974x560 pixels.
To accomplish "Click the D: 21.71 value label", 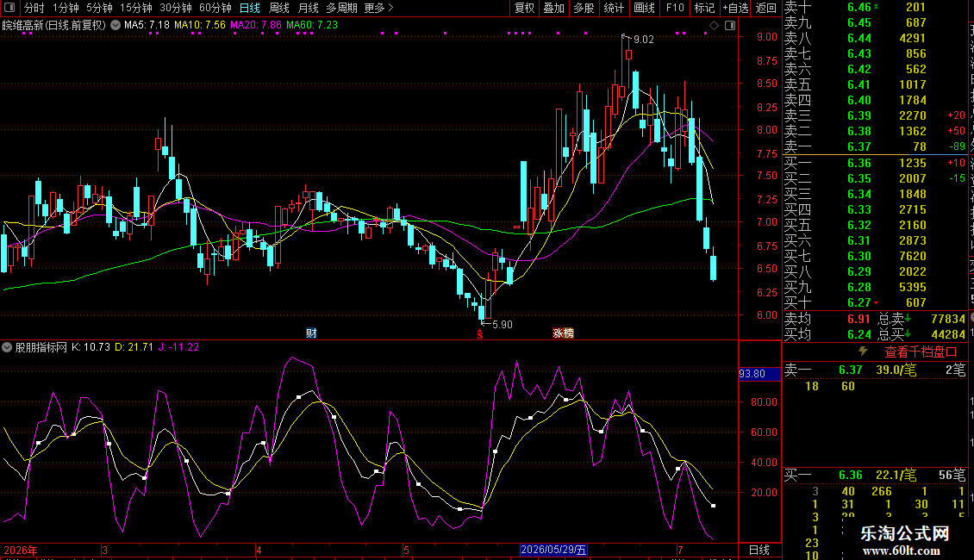I will (134, 347).
